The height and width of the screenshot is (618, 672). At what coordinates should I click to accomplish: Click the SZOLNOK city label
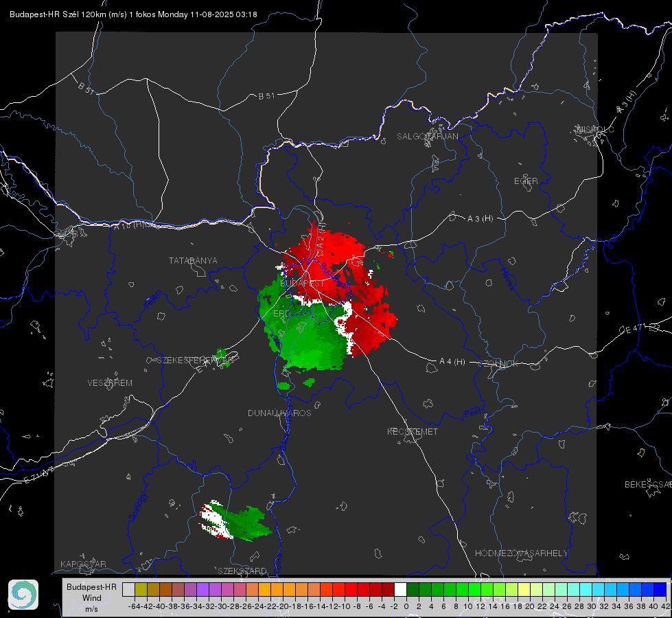tap(498, 364)
